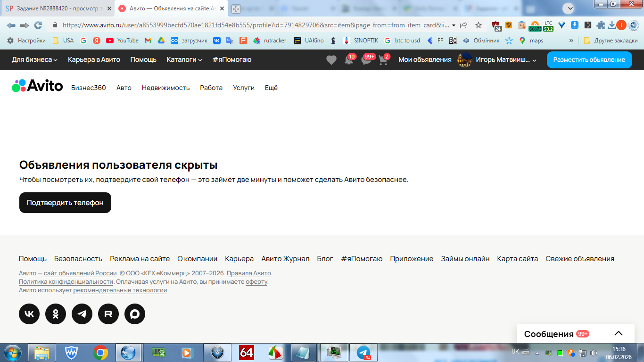Open the YouTube bookmark
644x362 pixels.
122,41
